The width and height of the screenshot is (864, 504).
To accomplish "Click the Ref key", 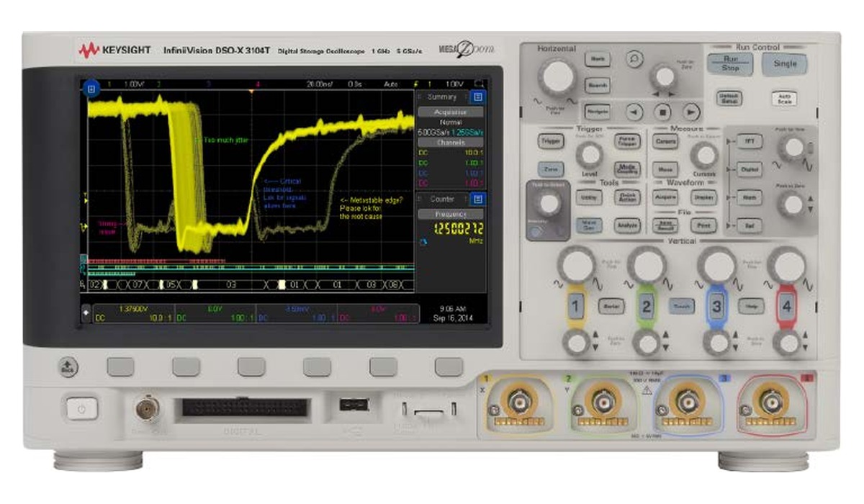I will click(750, 225).
